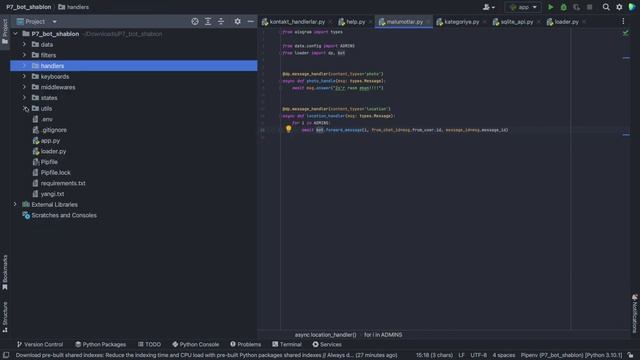Open the user account icon menu
The width and height of the screenshot is (640, 360).
489,7
